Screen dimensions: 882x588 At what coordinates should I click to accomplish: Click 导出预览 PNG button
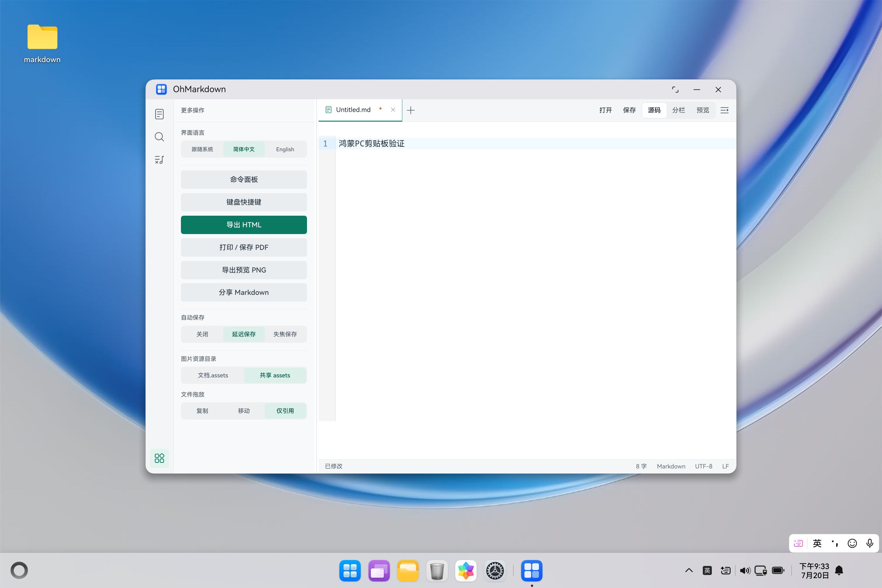coord(244,270)
